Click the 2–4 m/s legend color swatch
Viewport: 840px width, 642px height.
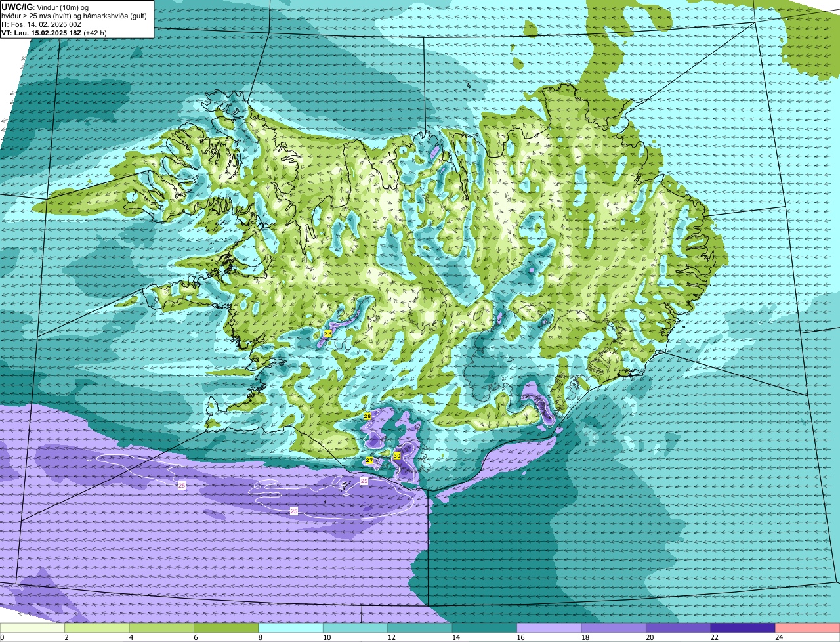(97, 628)
